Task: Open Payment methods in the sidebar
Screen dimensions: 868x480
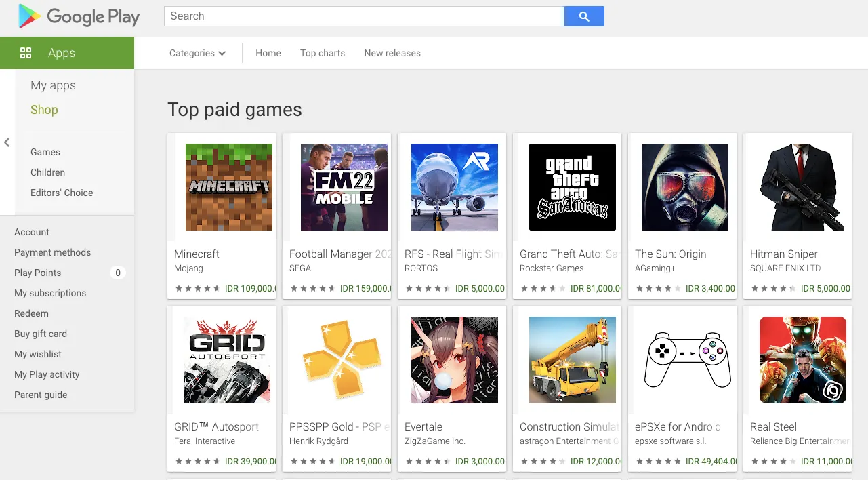Action: (52, 252)
